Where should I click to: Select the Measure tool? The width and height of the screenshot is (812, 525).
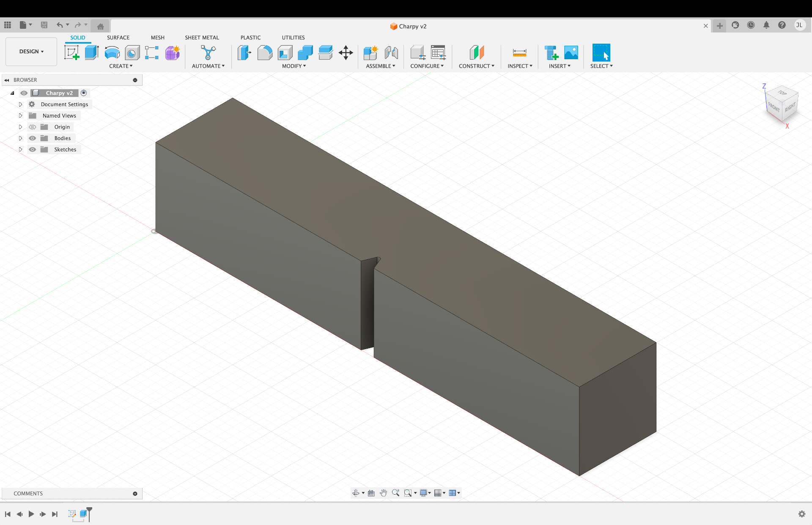(520, 53)
